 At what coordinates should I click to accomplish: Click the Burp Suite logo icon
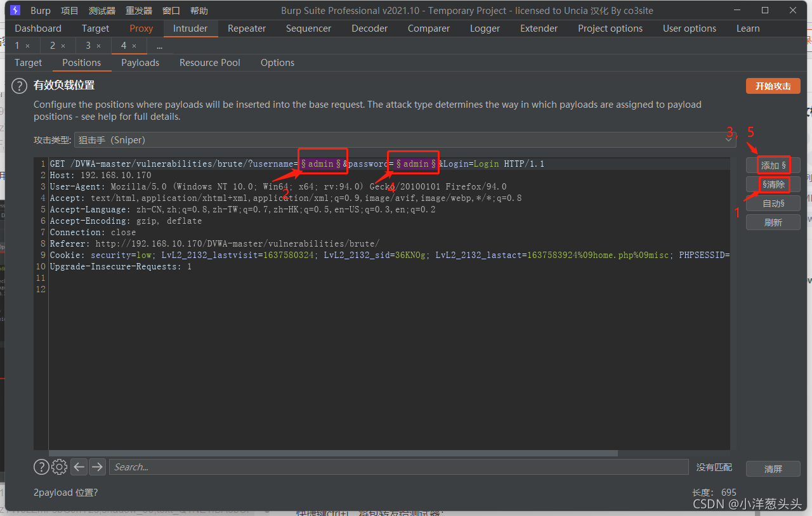point(15,11)
